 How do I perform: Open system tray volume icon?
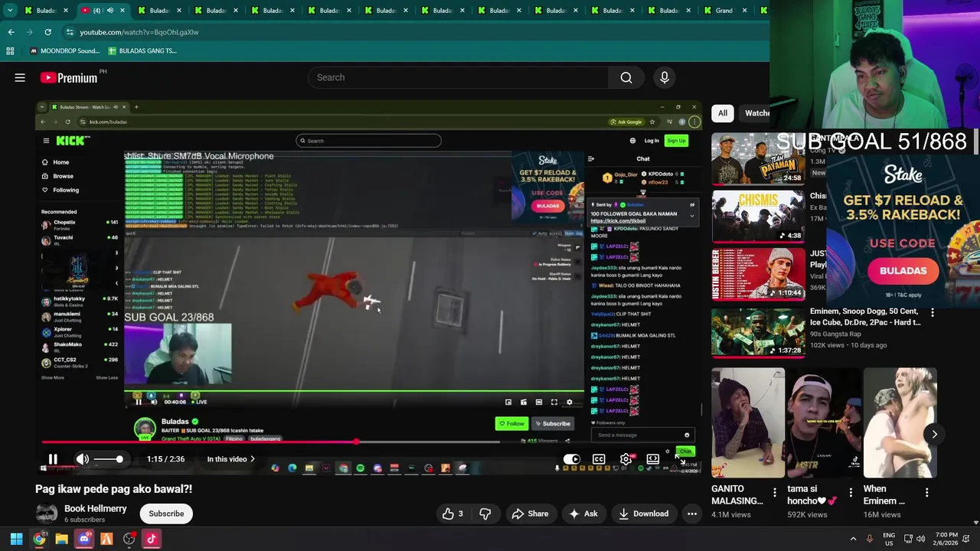pos(920,539)
